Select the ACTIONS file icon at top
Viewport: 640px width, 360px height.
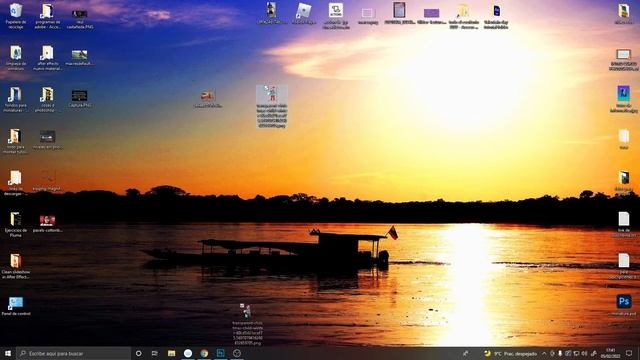coord(336,16)
